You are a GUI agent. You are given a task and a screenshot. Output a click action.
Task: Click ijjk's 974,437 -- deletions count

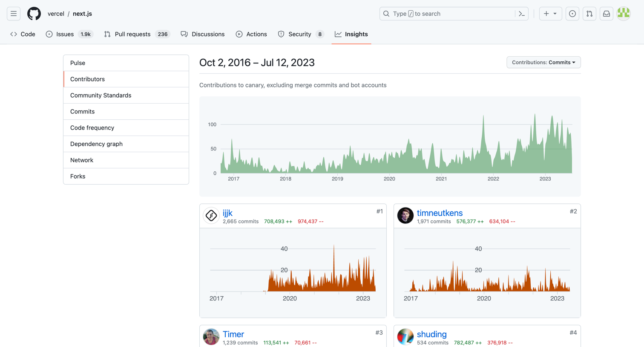pos(310,222)
